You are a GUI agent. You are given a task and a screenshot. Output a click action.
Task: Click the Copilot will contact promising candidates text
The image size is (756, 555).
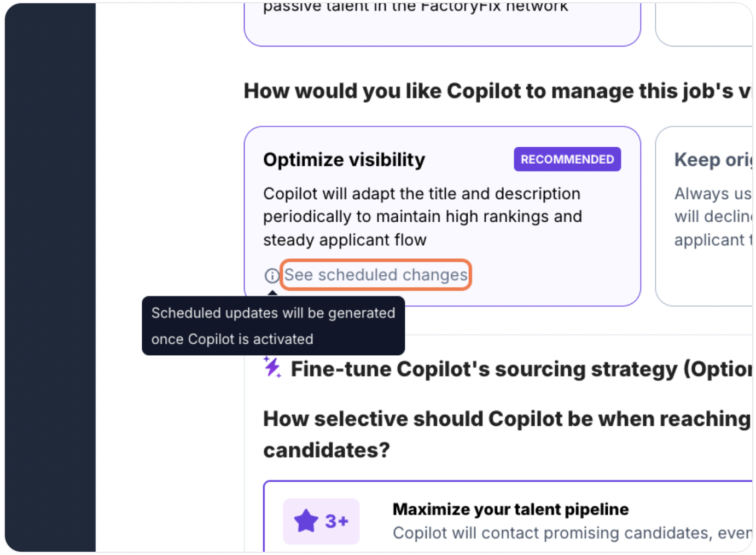[x=572, y=533]
